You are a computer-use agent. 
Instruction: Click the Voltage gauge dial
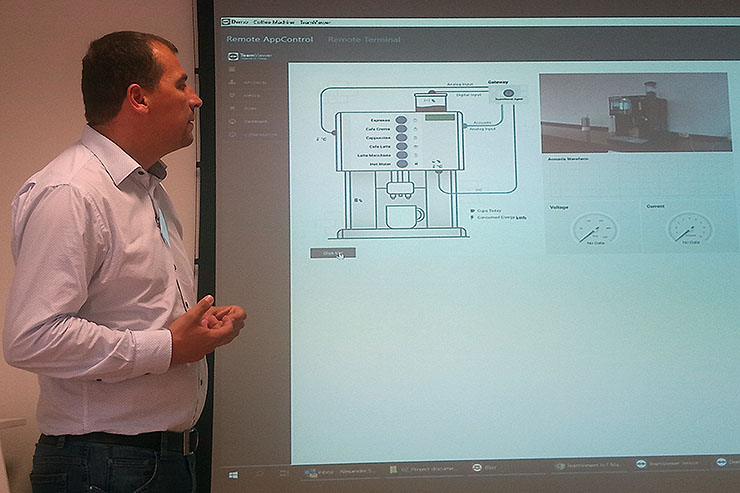pos(594,228)
